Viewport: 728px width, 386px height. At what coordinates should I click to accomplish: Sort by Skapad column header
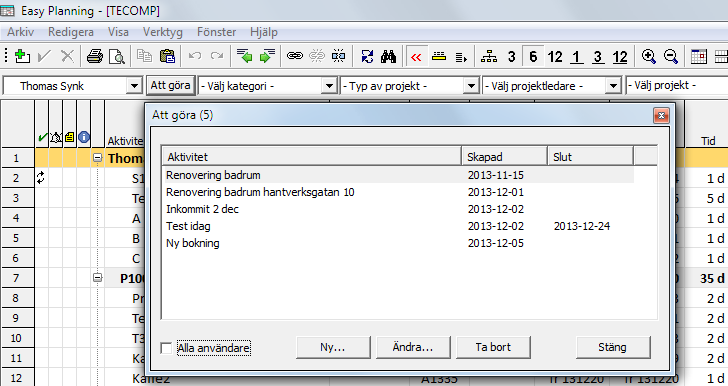pyautogui.click(x=504, y=157)
